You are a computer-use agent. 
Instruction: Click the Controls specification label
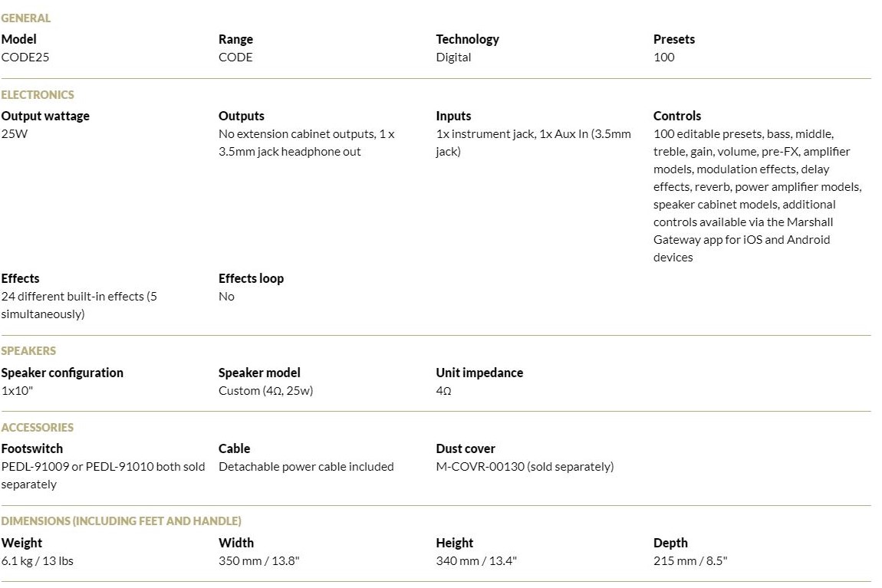(x=676, y=116)
